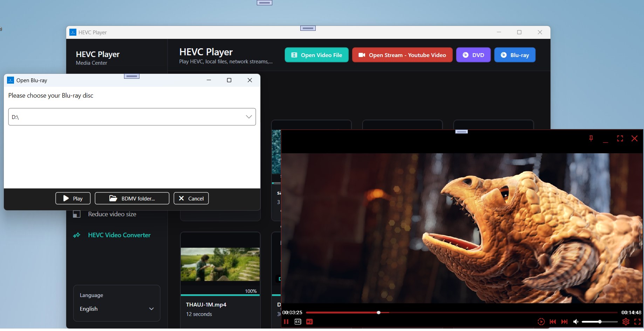This screenshot has width=644, height=331.
Task: Open video player settings gear
Action: 626,322
